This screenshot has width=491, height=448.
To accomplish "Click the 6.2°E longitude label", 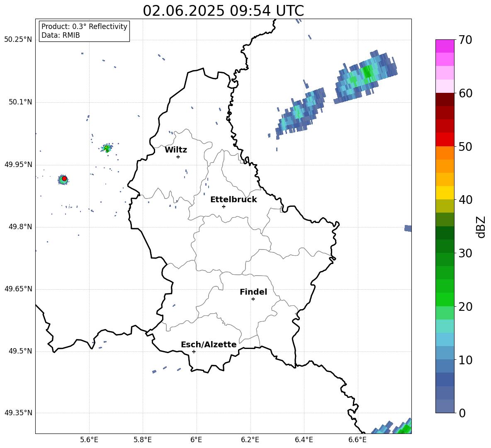I will coord(250,440).
